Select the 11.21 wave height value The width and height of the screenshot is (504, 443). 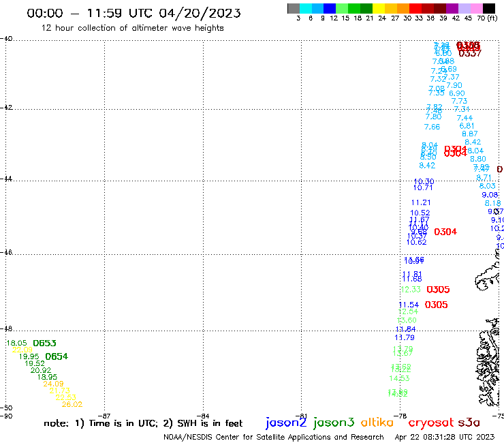(421, 202)
